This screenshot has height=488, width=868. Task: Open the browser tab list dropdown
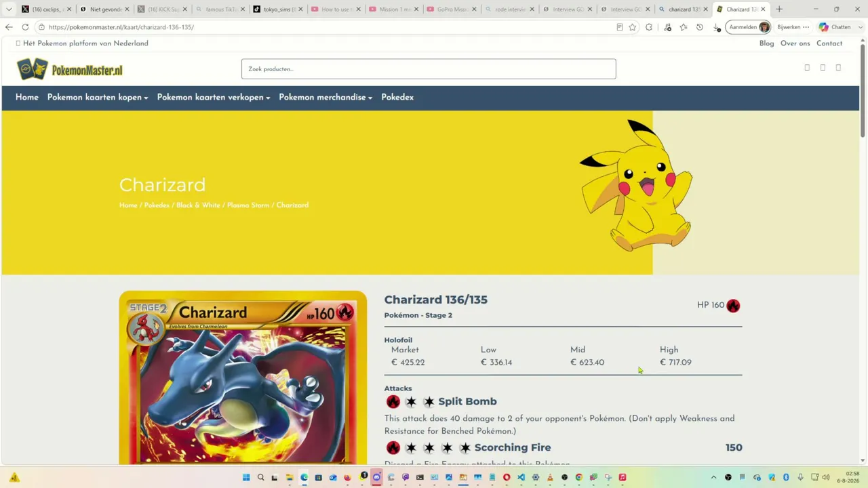click(x=9, y=9)
